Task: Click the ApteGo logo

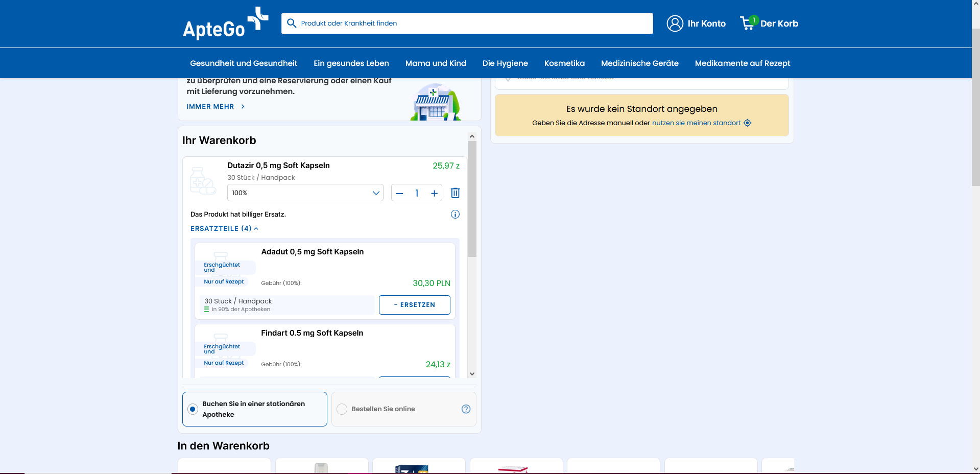Action: click(x=225, y=23)
